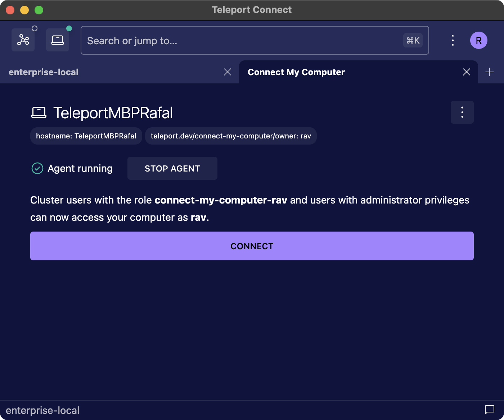Screen dimensions: 504x420
Task: Open the Connect My Computer laptop icon in toolbar
Action: [x=58, y=40]
